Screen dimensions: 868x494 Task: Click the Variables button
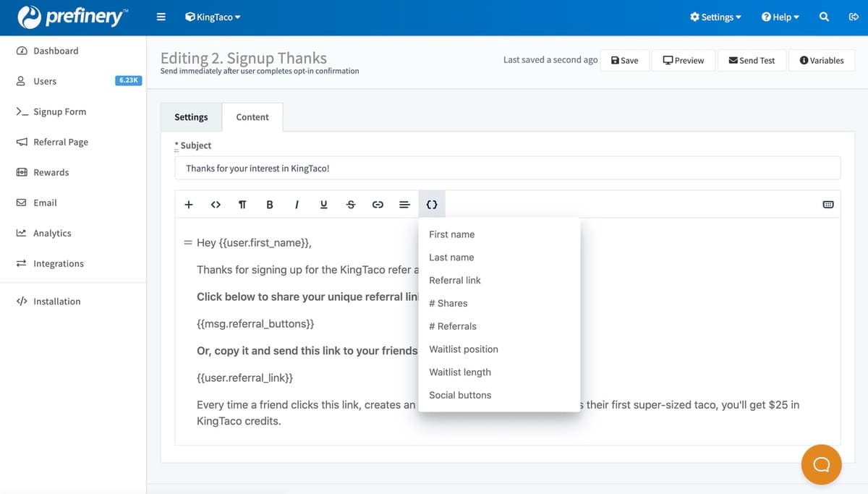[x=822, y=60]
